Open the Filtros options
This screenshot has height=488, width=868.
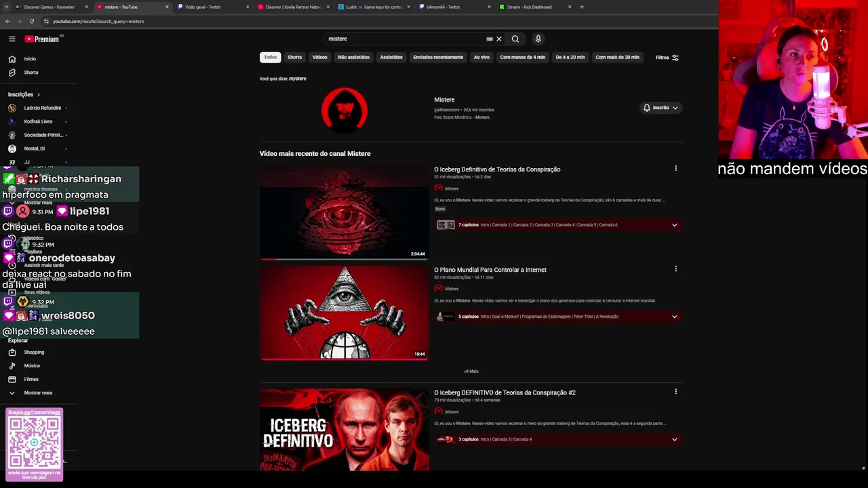[667, 58]
